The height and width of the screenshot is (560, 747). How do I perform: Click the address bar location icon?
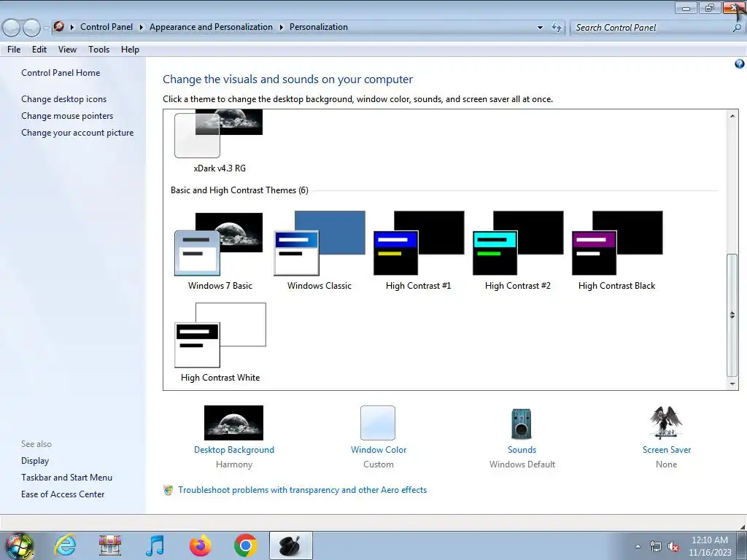click(x=58, y=27)
